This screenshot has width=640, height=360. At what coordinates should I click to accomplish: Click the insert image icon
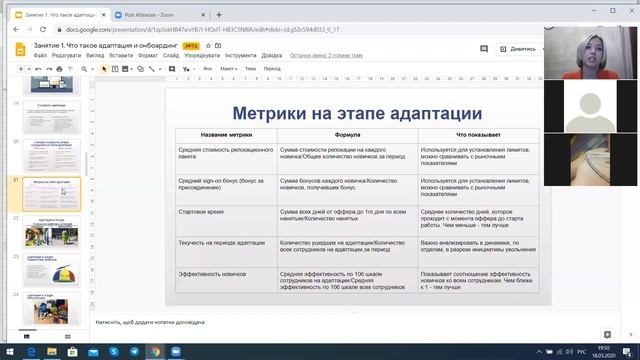(125, 69)
